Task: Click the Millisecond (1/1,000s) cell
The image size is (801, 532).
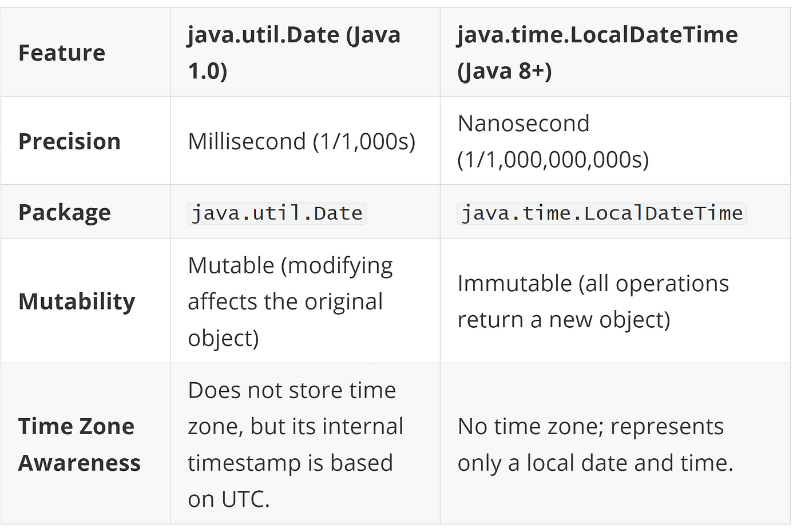Action: (x=305, y=141)
